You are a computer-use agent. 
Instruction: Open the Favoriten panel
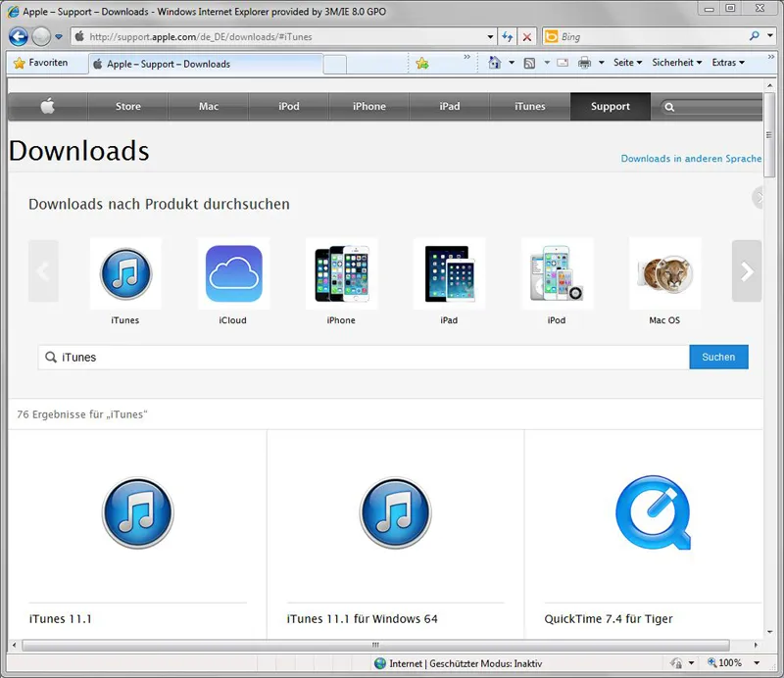coord(41,63)
